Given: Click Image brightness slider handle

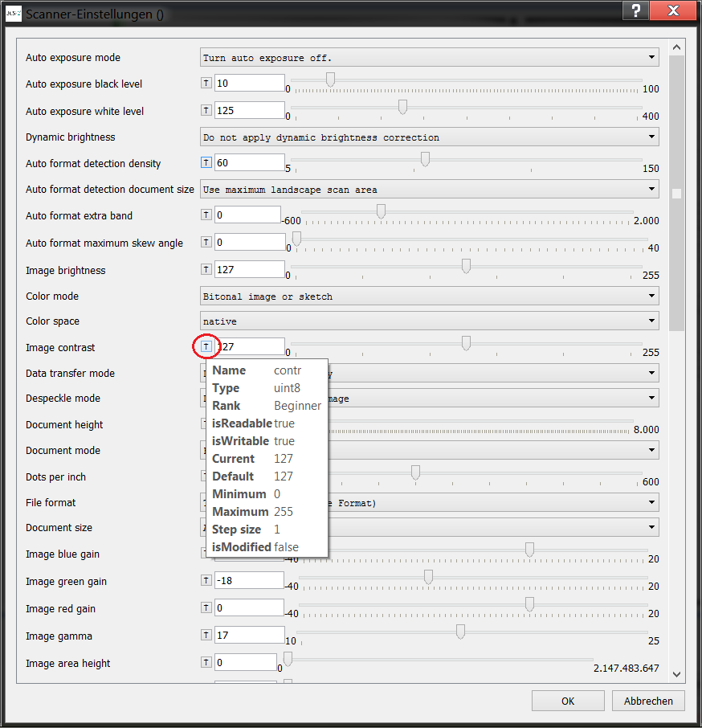Looking at the screenshot, I should (x=467, y=266).
